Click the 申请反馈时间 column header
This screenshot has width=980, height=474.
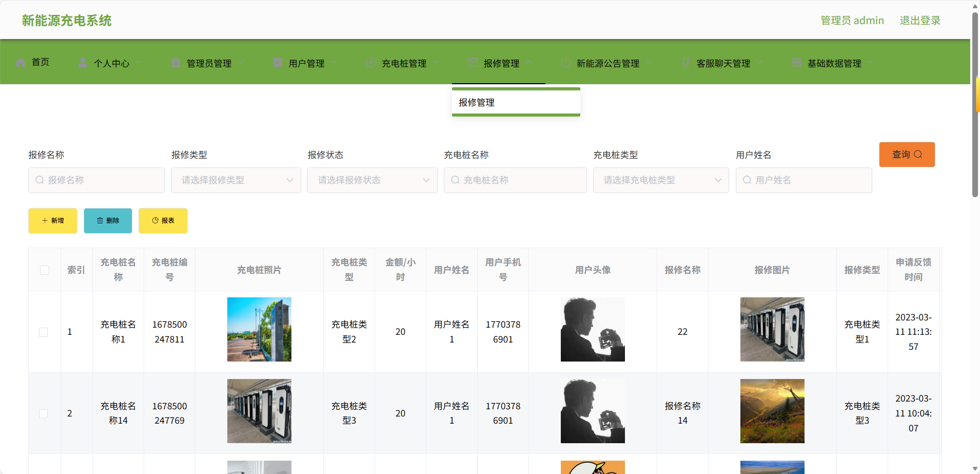[913, 270]
